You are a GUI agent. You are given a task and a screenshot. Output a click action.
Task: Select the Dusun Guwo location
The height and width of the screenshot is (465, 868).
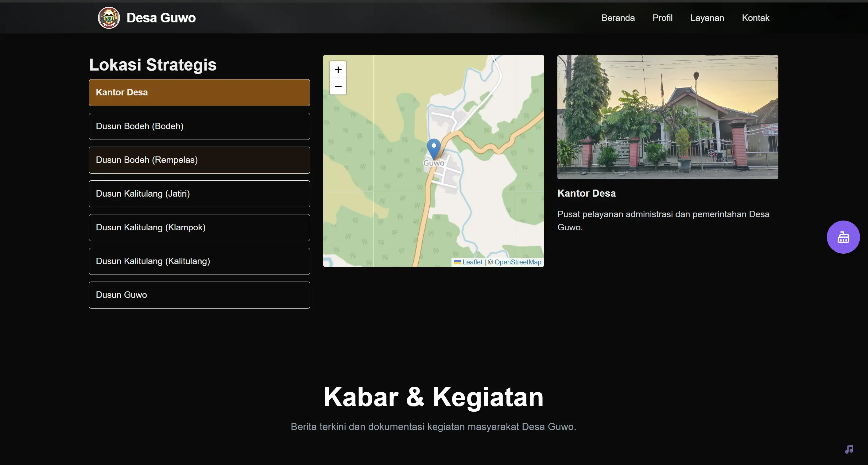coord(200,295)
